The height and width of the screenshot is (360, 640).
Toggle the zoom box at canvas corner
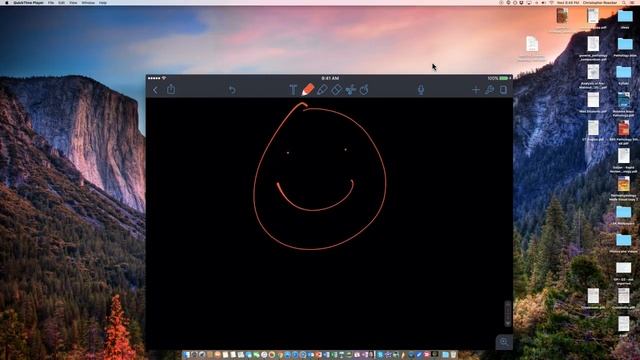pos(504,342)
